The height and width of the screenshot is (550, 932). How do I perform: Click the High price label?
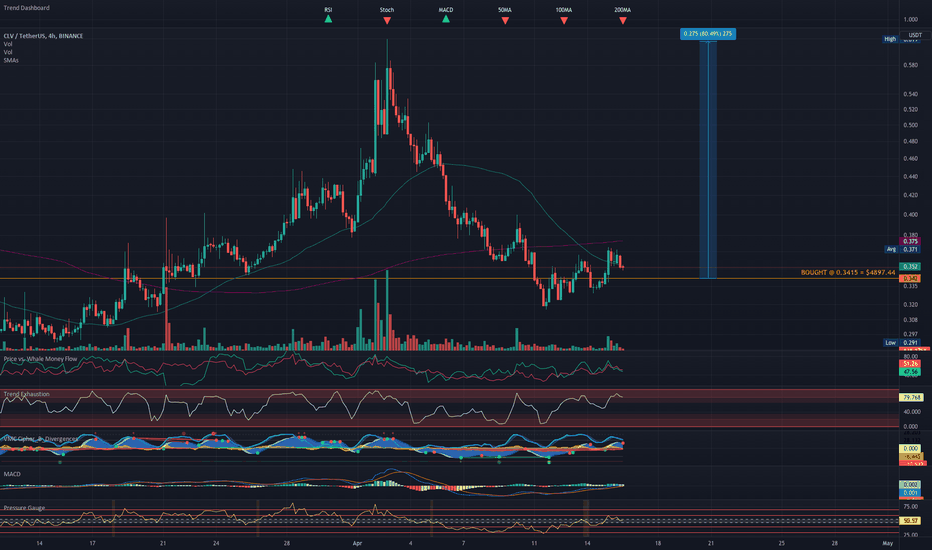[890, 39]
